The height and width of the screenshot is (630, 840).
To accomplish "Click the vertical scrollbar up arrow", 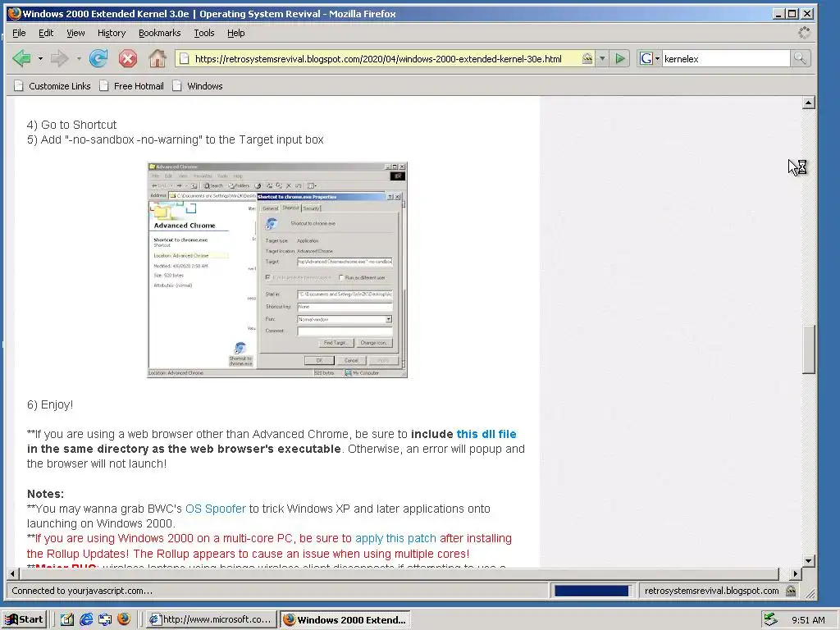I will (x=809, y=103).
